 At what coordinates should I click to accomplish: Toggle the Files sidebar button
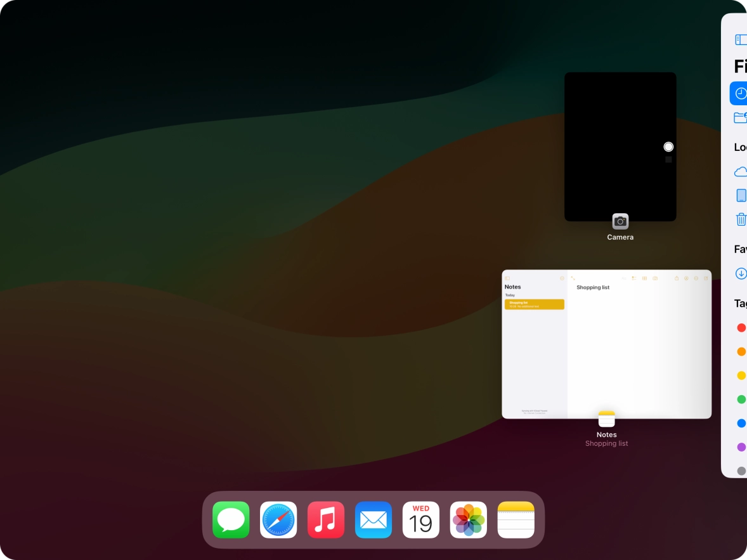click(740, 40)
